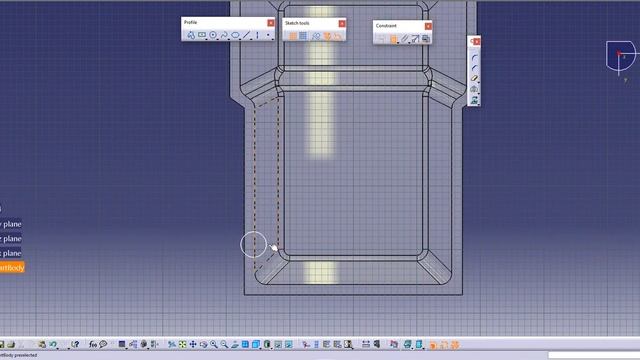Click the Create Multi-View icon
Screen dimensions: 640x360
click(x=245, y=344)
